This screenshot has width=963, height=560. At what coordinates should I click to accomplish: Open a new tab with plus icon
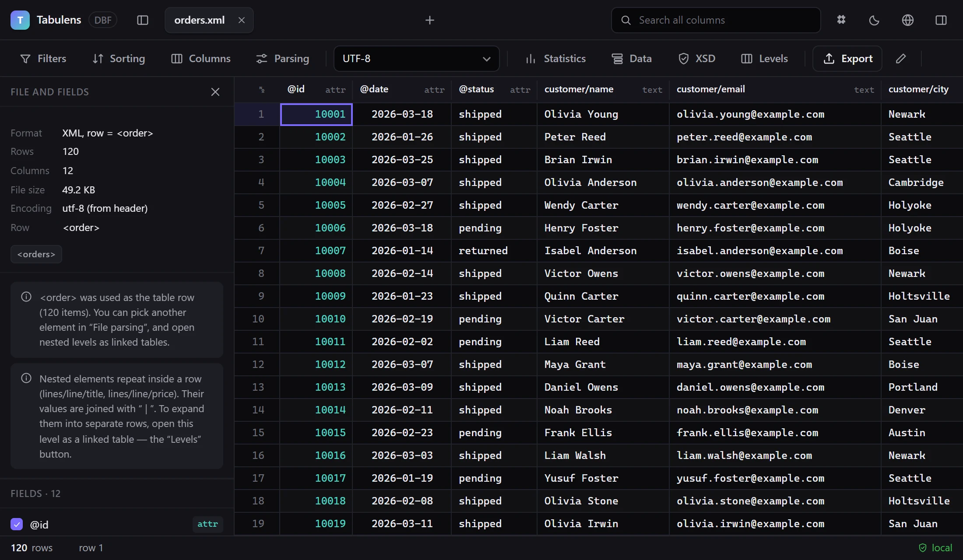tap(430, 20)
